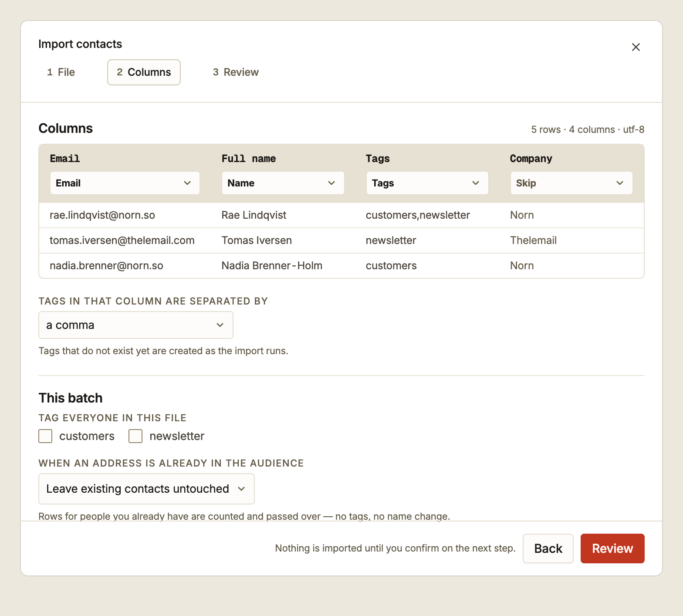The width and height of the screenshot is (683, 616).
Task: Click the Back button
Action: pos(548,548)
